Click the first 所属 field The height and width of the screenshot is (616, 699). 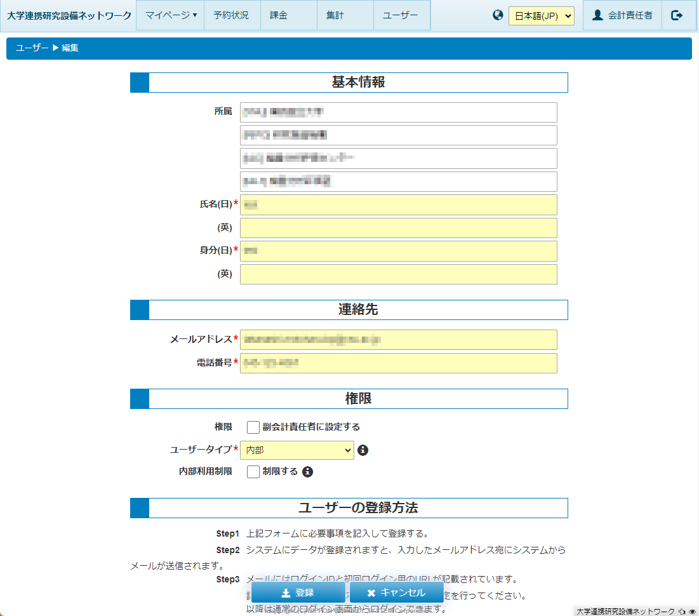click(399, 112)
